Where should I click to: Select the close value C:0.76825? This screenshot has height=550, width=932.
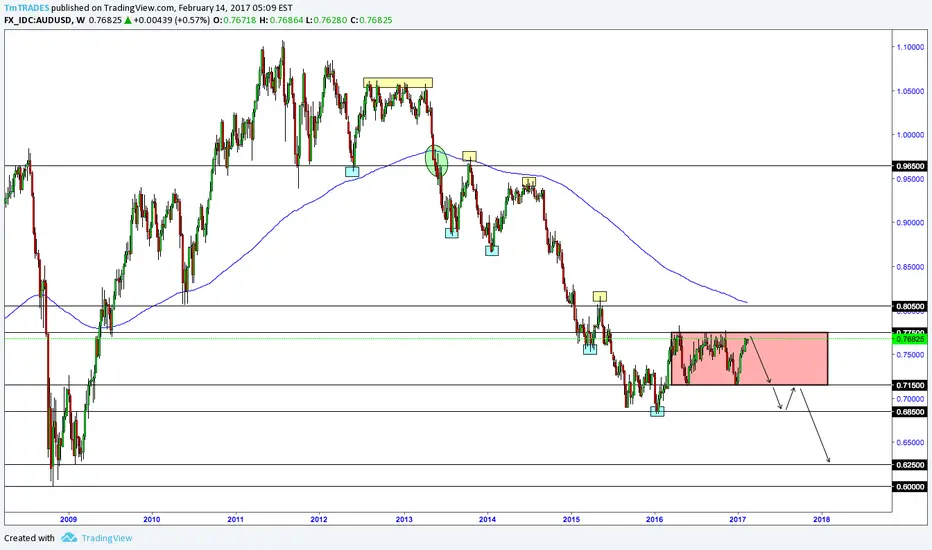(371, 20)
